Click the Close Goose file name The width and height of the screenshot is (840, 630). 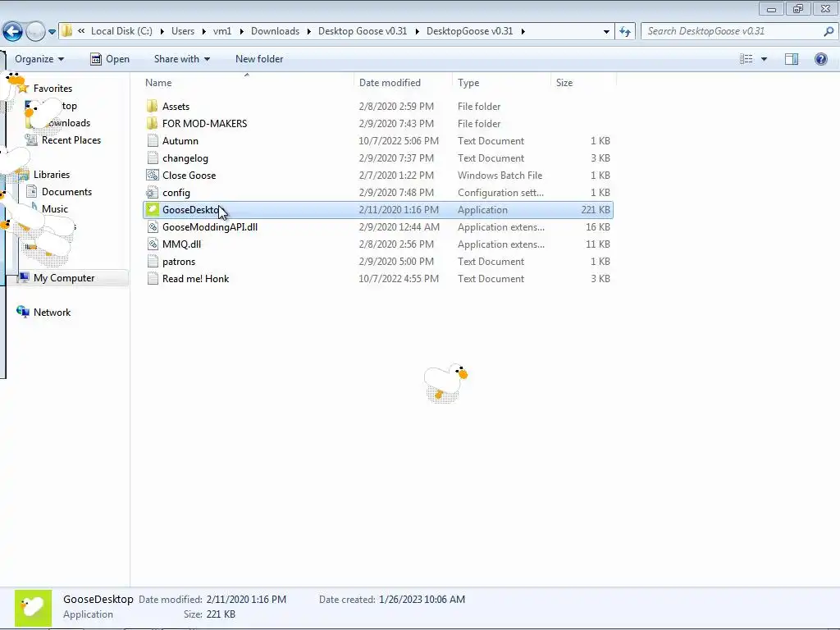click(189, 176)
